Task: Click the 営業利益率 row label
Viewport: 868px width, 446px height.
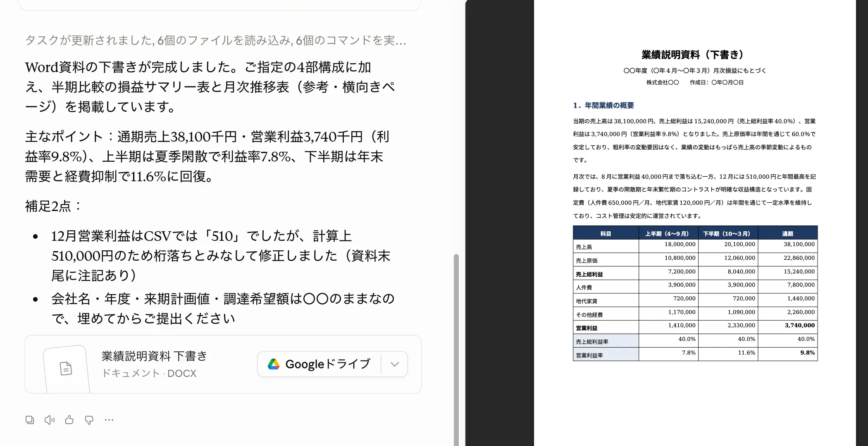Action: [x=589, y=355]
